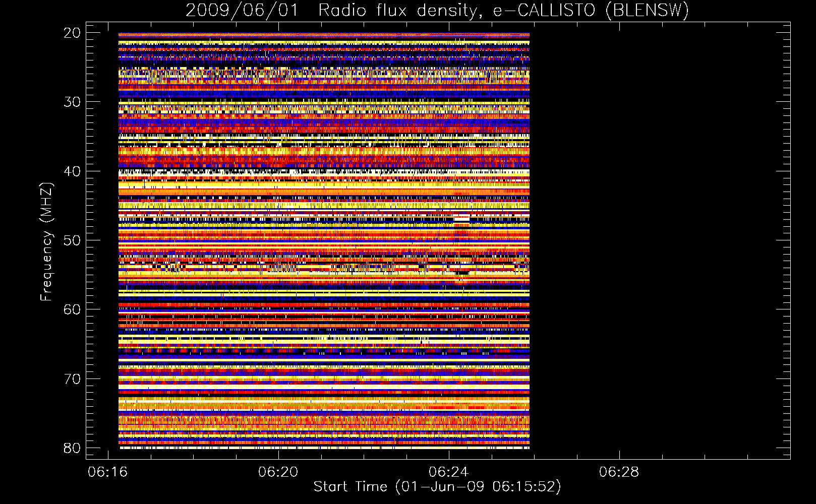The image size is (816, 504).
Task: Click the 'Frequency (MHZ)' axis label
Action: click(x=46, y=242)
